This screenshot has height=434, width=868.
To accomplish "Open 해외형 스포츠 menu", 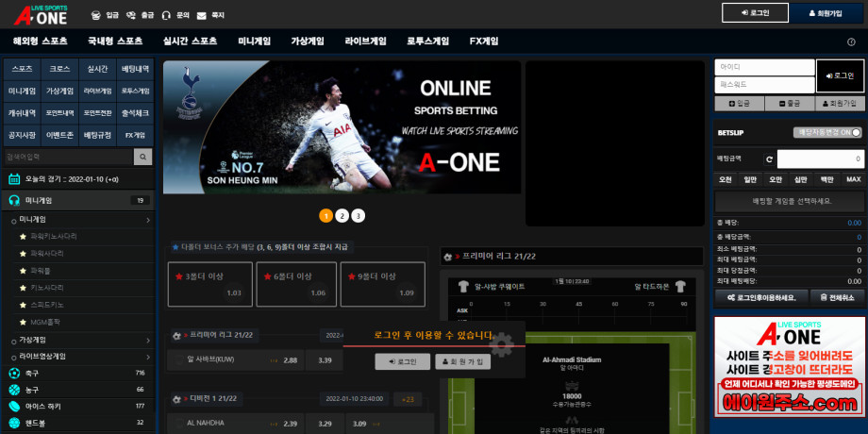I will point(40,42).
